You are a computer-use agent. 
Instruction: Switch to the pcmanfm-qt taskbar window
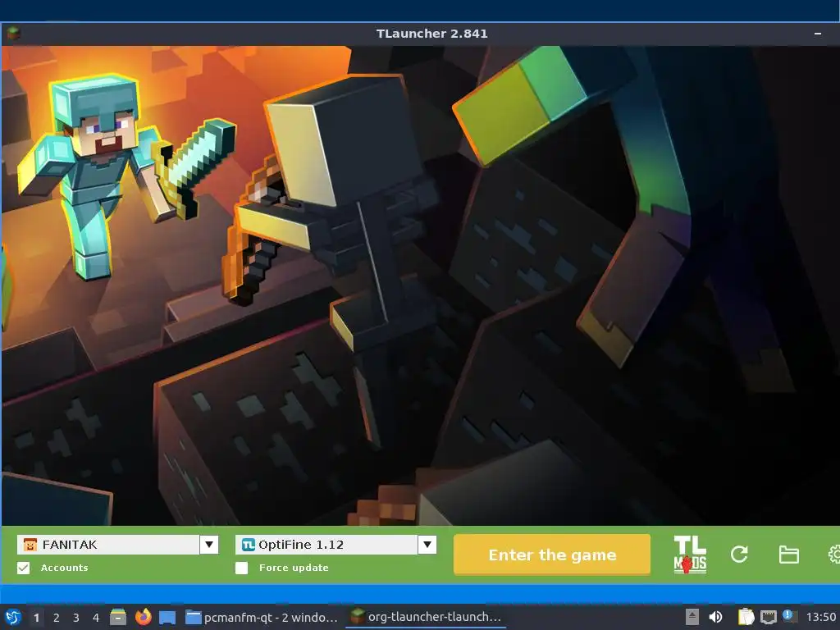tap(262, 617)
